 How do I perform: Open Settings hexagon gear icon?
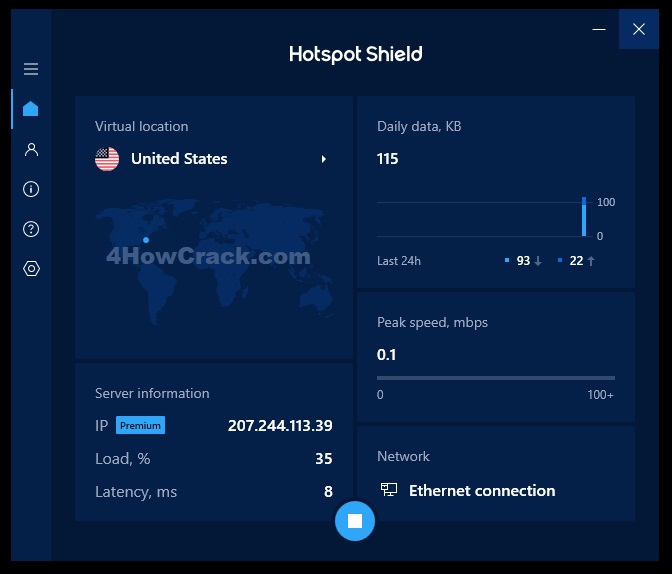pyautogui.click(x=31, y=269)
